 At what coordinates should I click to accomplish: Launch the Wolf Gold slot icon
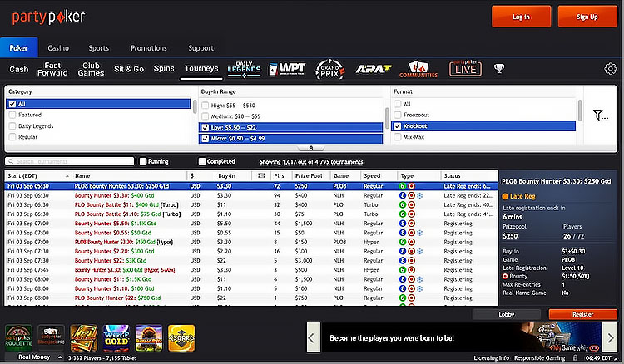[116, 337]
